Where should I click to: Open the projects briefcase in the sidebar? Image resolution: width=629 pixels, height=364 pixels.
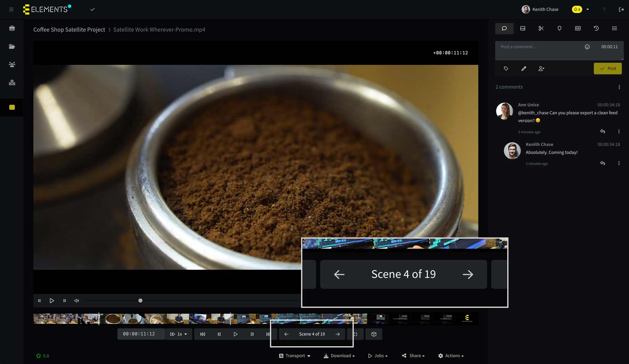click(x=11, y=28)
